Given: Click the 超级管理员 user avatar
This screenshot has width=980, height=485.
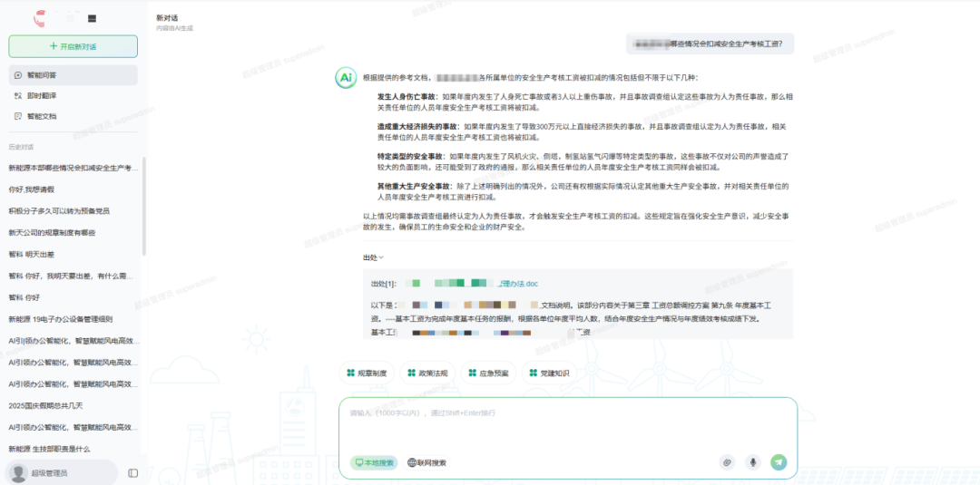Looking at the screenshot, I should tap(17, 473).
